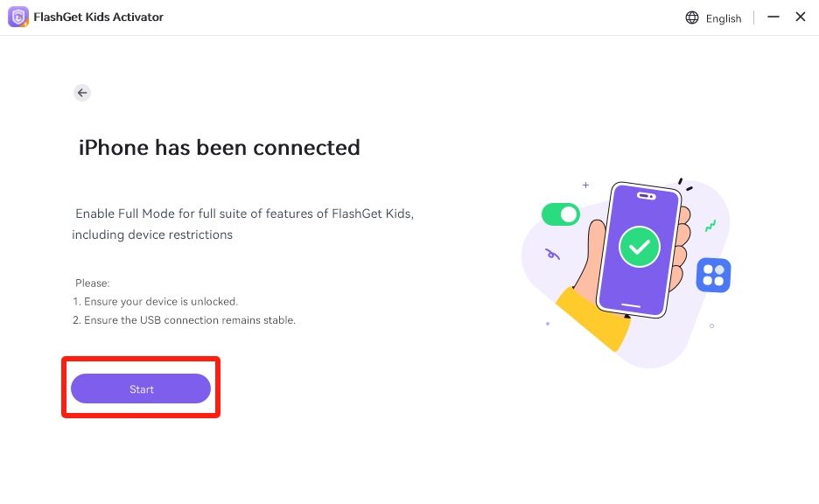Click the globe language icon
This screenshot has height=504, width=819.
(692, 17)
